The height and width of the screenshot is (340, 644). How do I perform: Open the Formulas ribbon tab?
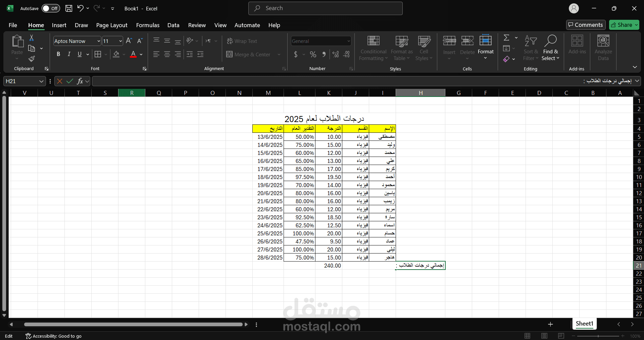(x=148, y=25)
